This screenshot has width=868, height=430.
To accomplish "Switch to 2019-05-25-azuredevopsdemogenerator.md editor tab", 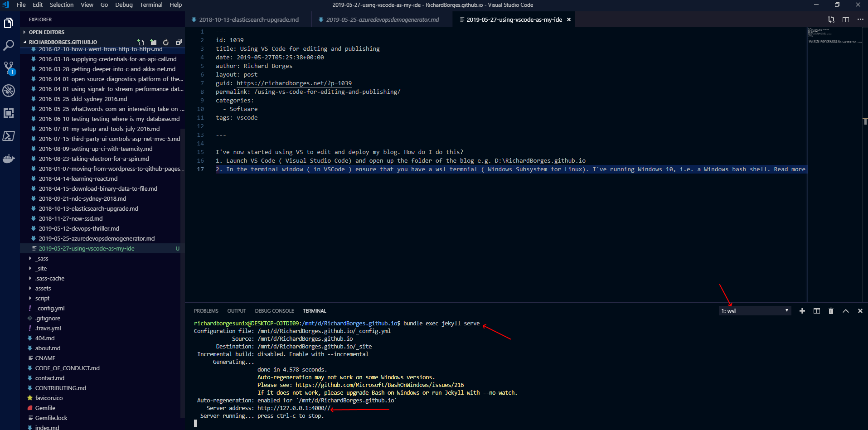I will (382, 19).
